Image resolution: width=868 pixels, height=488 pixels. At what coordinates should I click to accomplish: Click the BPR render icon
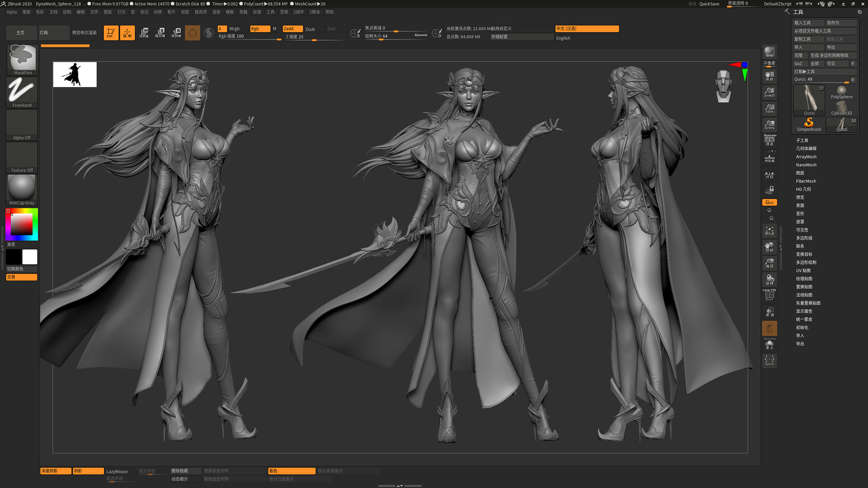(x=769, y=52)
